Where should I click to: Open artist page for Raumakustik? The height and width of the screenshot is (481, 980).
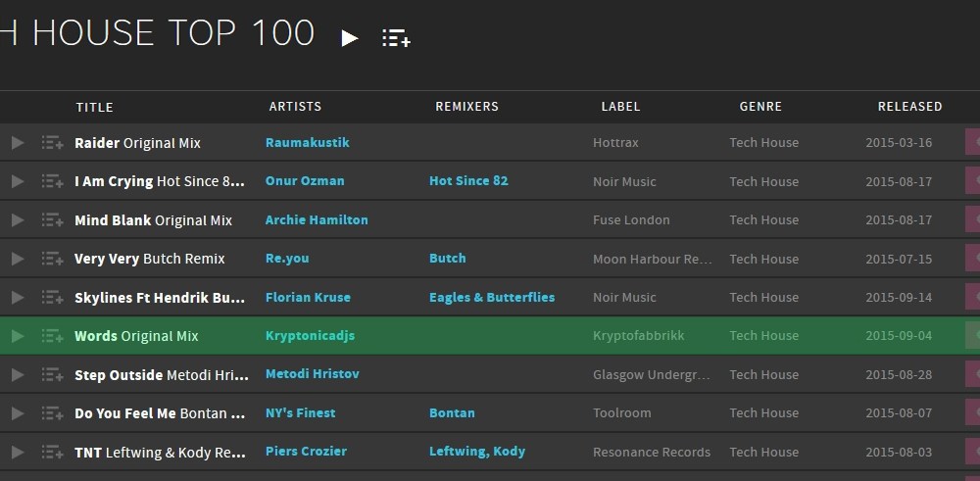[x=307, y=143]
